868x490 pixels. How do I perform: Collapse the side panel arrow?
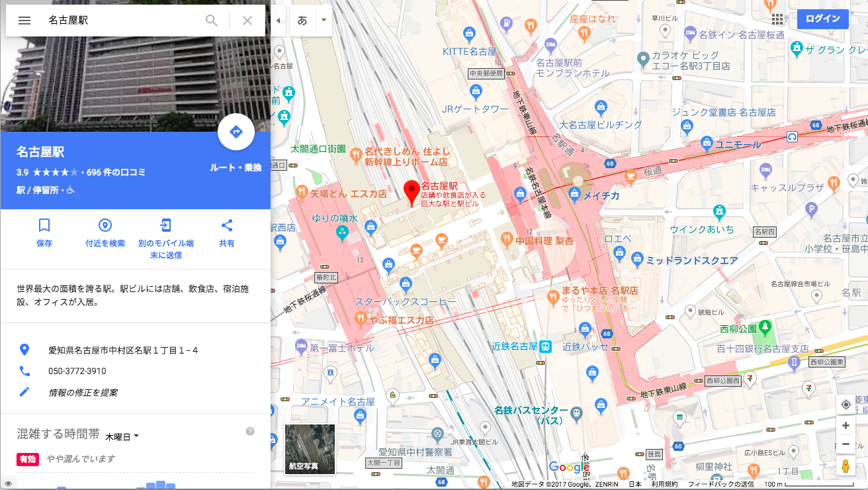[278, 21]
